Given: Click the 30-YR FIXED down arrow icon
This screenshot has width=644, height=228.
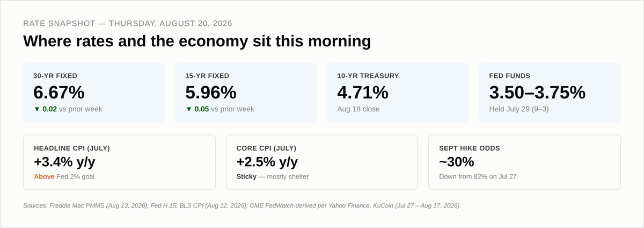Looking at the screenshot, I should (36, 109).
